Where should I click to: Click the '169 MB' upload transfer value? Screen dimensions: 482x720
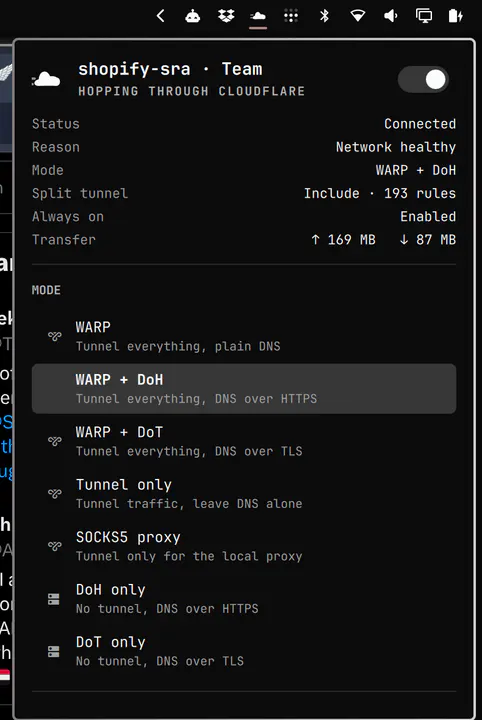[x=343, y=240]
